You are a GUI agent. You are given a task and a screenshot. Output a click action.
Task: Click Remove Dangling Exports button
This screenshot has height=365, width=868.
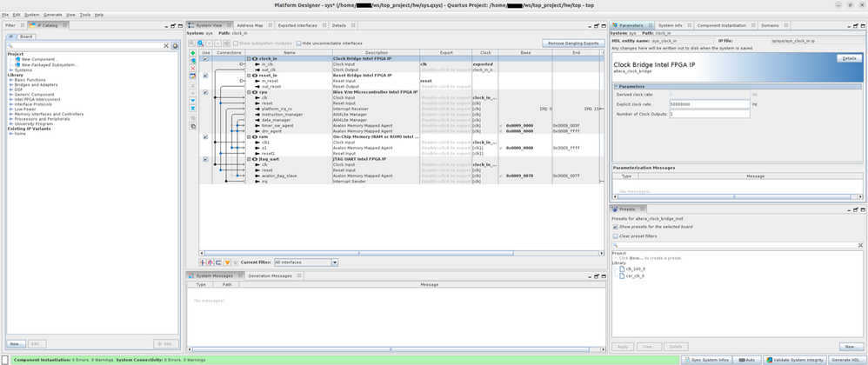572,43
